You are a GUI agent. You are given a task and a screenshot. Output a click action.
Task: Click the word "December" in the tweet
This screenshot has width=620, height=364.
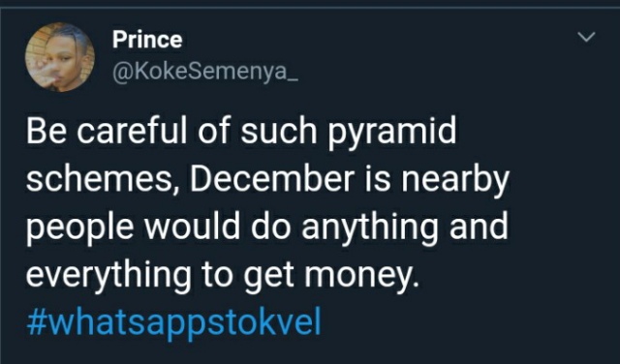(x=272, y=178)
